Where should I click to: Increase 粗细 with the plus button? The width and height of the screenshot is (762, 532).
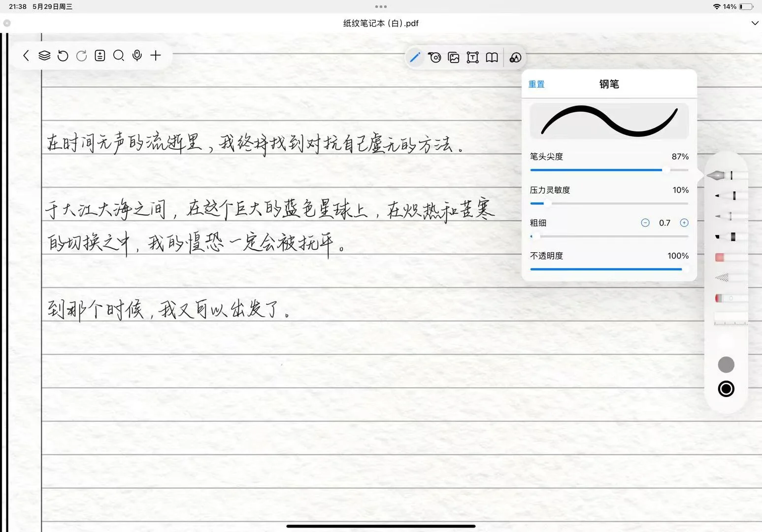684,223
